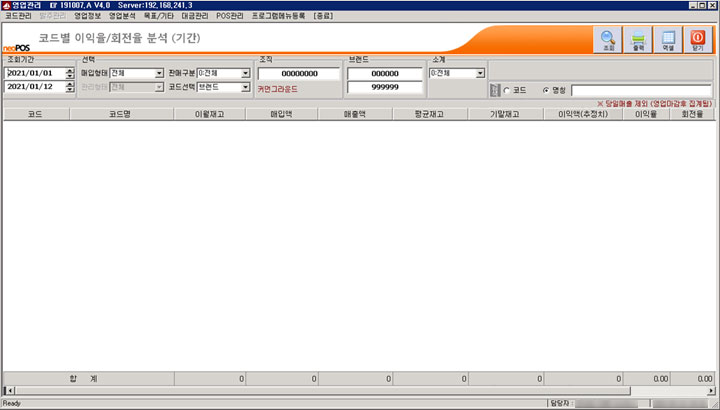Click the 출력 printer button
The height and width of the screenshot is (410, 720).
pos(638,40)
